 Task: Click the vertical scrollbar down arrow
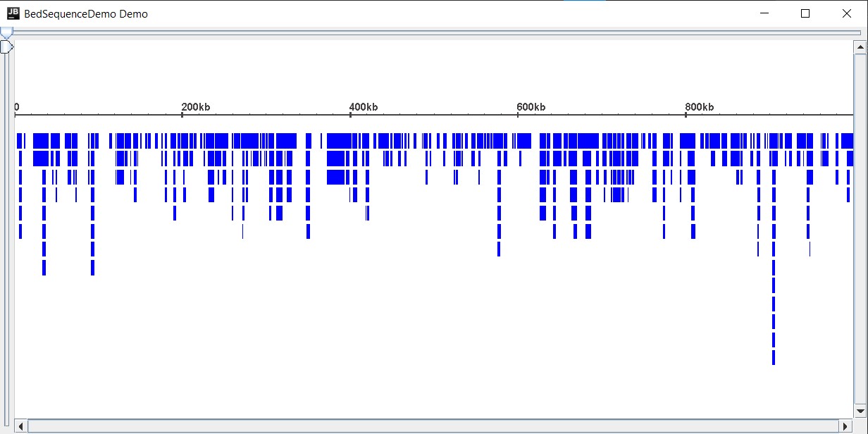pyautogui.click(x=860, y=411)
